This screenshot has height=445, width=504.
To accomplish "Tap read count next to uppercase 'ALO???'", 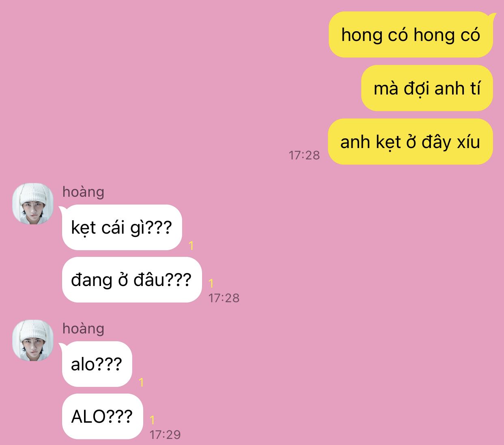I will click(x=152, y=420).
